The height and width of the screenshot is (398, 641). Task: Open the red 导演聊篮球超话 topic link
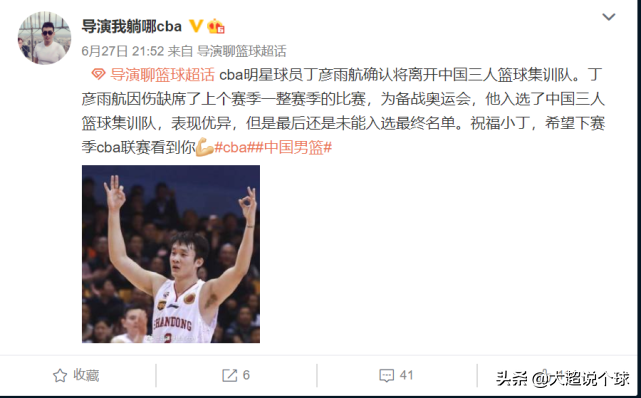162,75
